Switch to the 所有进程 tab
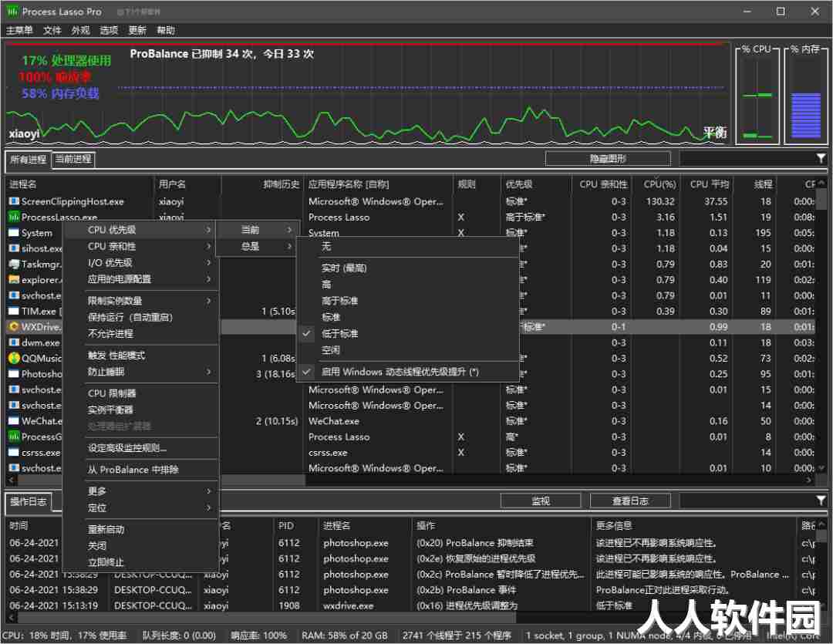 pos(29,160)
